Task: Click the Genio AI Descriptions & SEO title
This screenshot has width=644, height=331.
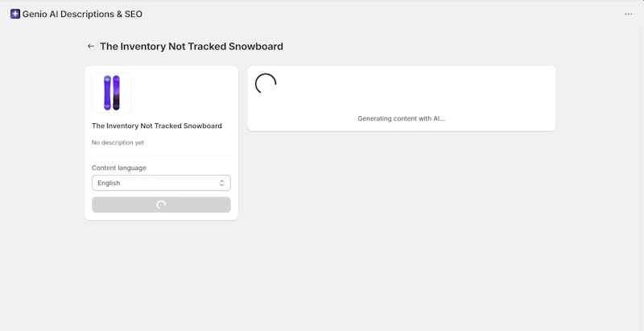Action: (x=82, y=14)
